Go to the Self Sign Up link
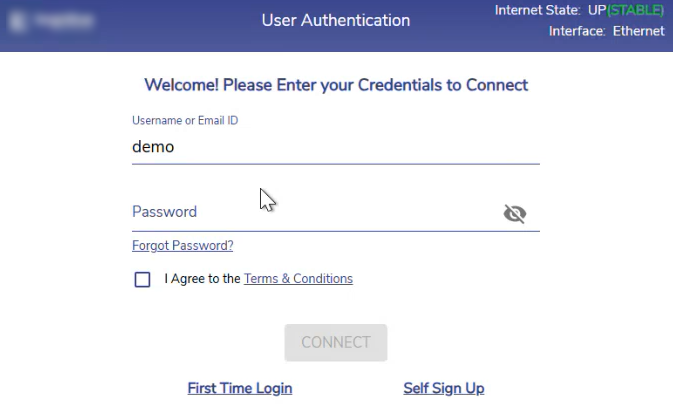The height and width of the screenshot is (407, 673). point(443,388)
